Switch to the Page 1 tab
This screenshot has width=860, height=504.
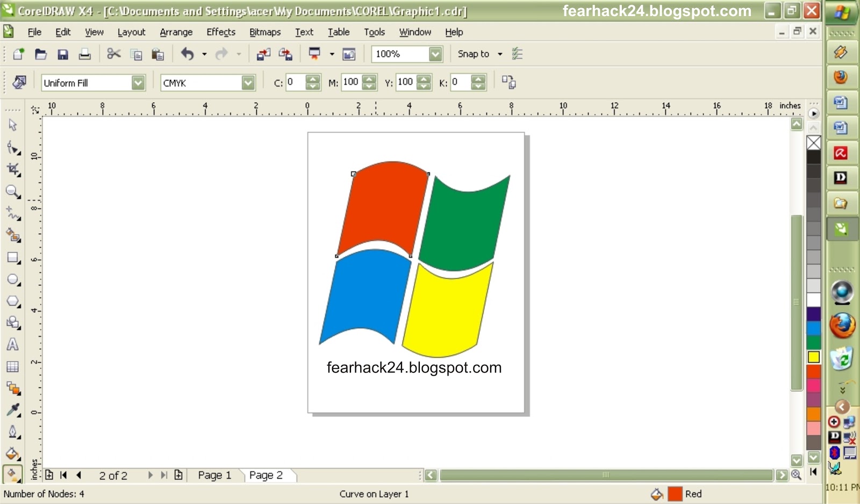pyautogui.click(x=213, y=475)
